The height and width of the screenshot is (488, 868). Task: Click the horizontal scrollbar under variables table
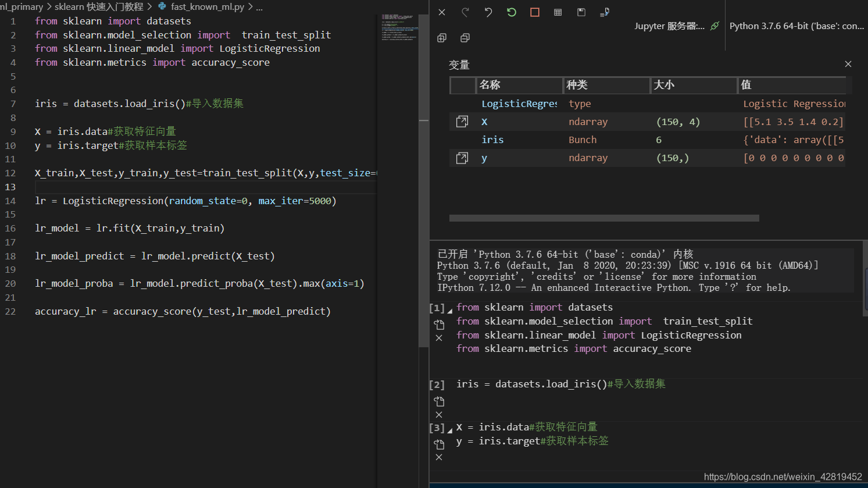(x=604, y=218)
